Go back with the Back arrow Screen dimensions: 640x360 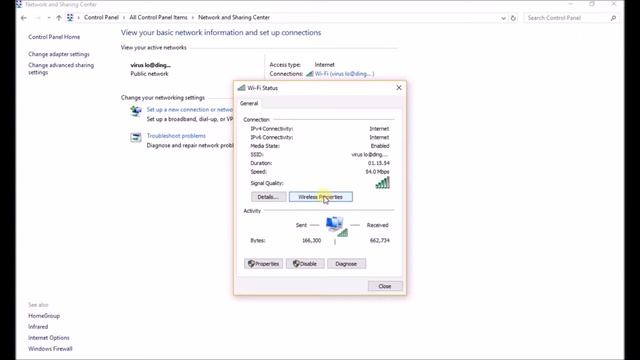coord(24,18)
